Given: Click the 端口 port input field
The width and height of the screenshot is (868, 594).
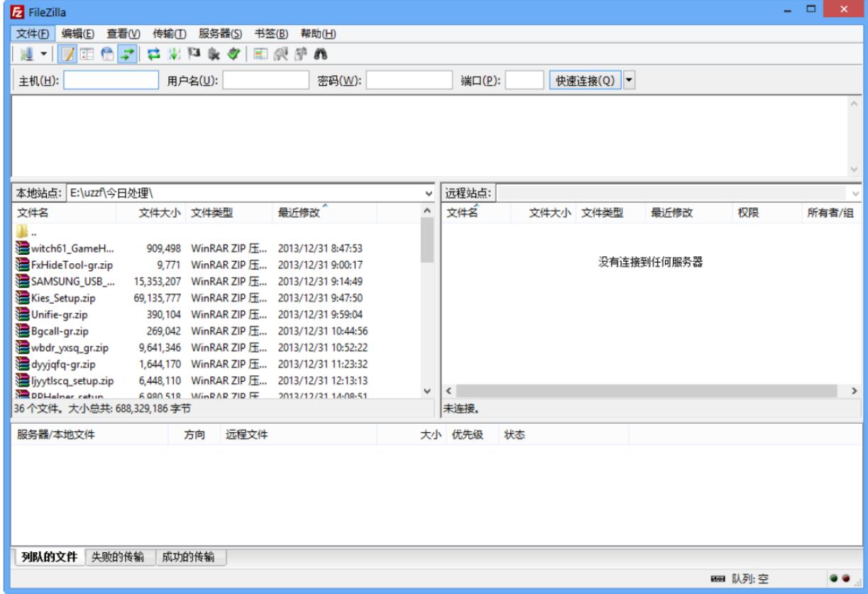Looking at the screenshot, I should pos(525,80).
